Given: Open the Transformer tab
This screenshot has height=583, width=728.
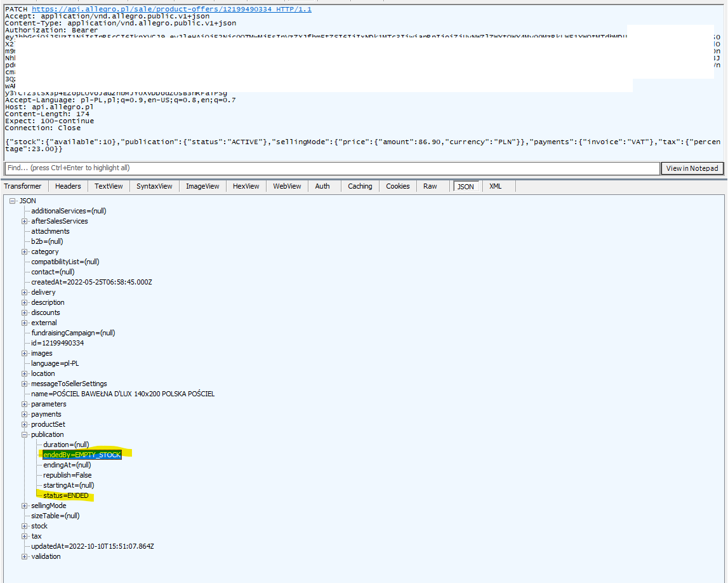Looking at the screenshot, I should pyautogui.click(x=23, y=186).
